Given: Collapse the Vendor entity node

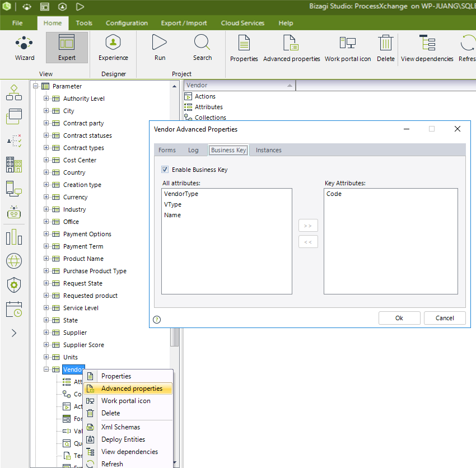Looking at the screenshot, I should tap(46, 369).
